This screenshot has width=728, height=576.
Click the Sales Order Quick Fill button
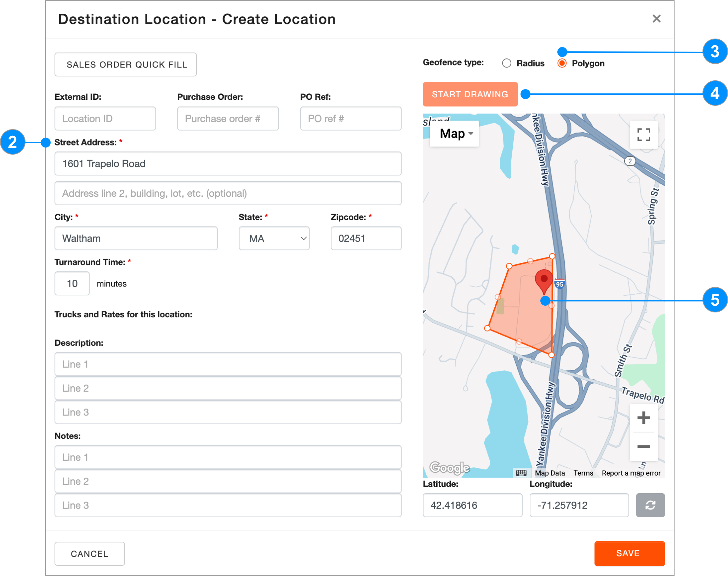[126, 64]
